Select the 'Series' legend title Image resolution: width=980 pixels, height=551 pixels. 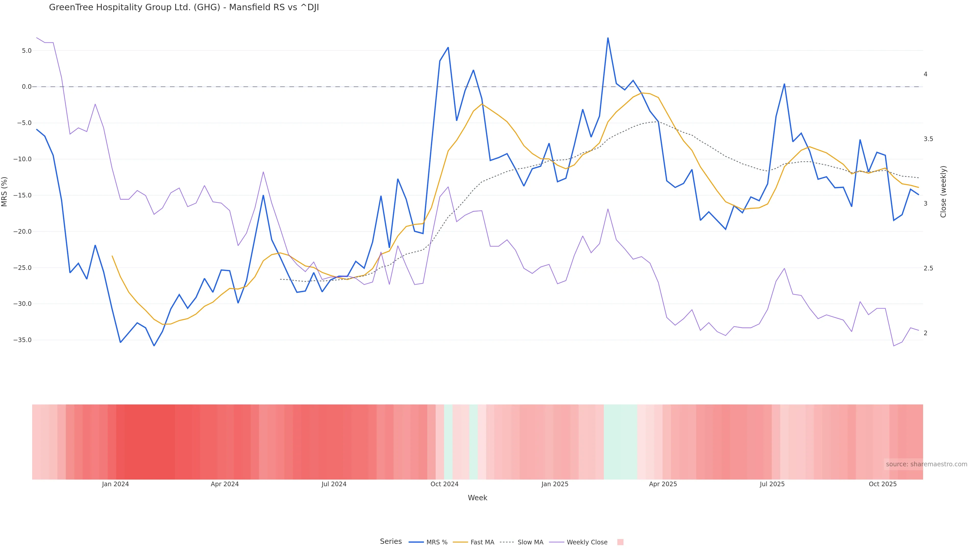click(391, 542)
